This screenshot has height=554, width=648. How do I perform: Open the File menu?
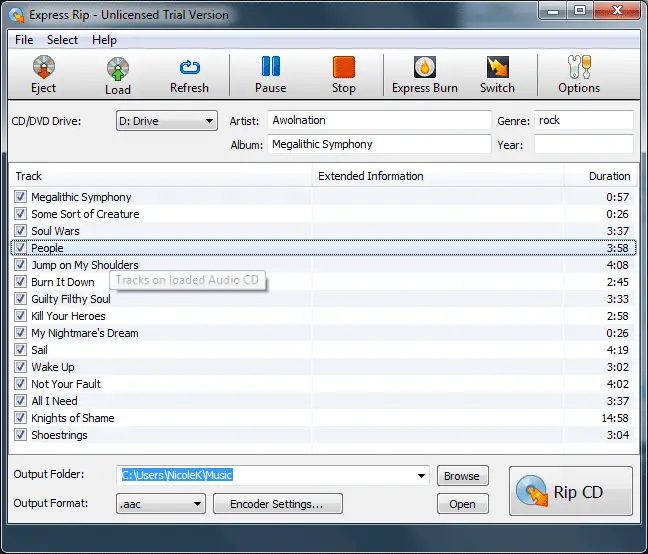[x=24, y=40]
